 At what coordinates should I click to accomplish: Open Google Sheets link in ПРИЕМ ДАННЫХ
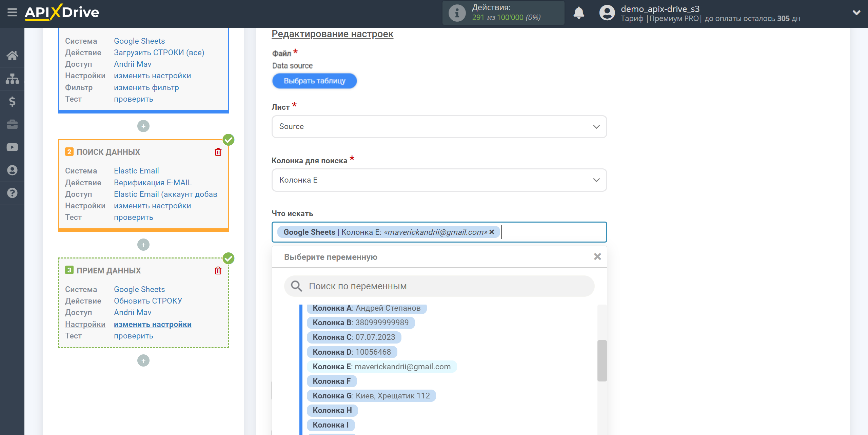139,289
